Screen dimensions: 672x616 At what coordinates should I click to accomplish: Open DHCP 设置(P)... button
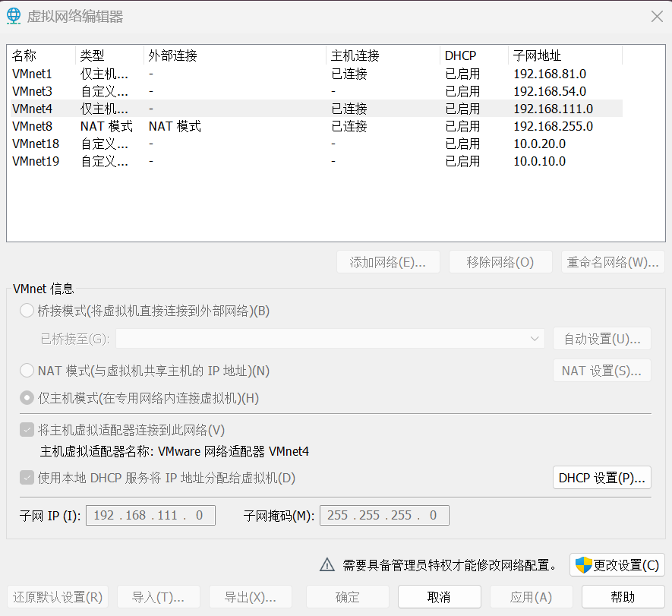pos(601,478)
